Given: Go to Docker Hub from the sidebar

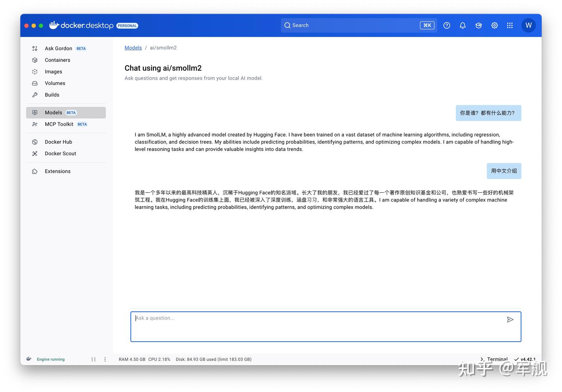Looking at the screenshot, I should (58, 142).
